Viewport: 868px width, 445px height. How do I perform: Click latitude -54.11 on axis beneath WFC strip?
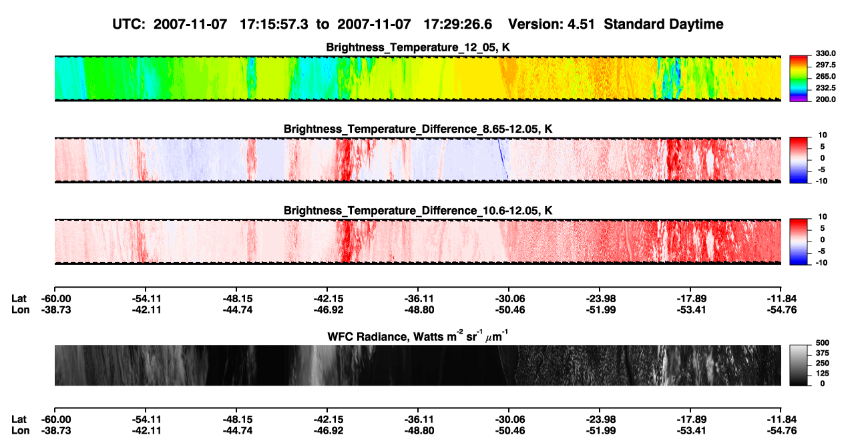[x=146, y=419]
